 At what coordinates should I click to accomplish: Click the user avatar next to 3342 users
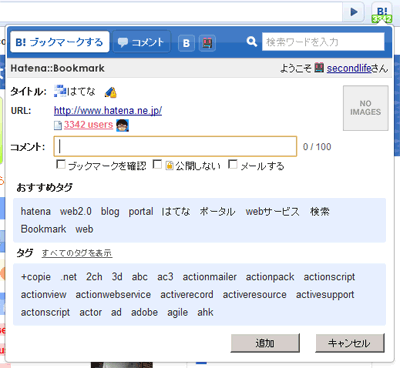122,125
